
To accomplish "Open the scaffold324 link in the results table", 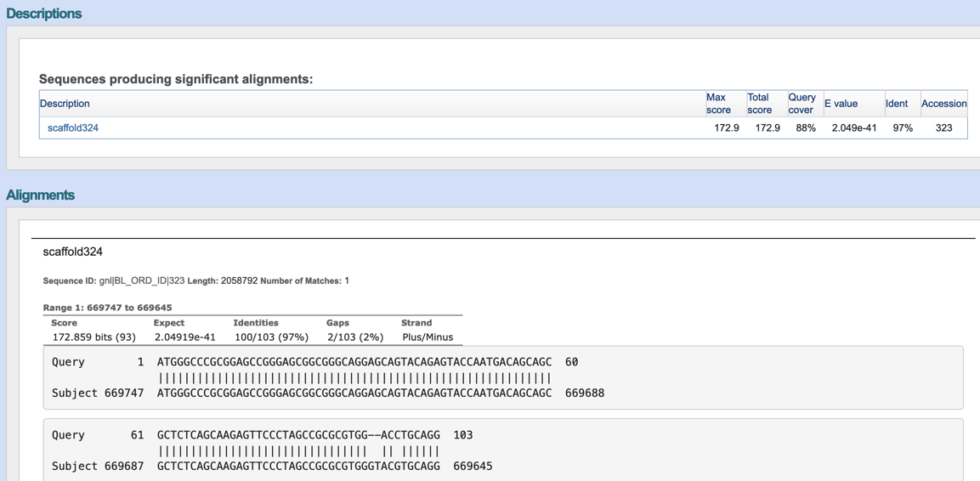I will pyautogui.click(x=73, y=128).
